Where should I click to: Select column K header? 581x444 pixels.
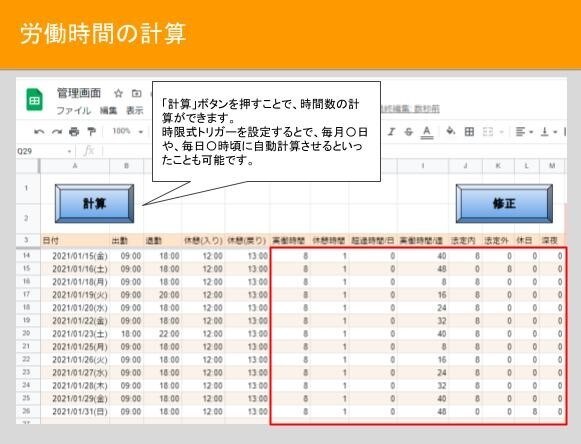498,166
